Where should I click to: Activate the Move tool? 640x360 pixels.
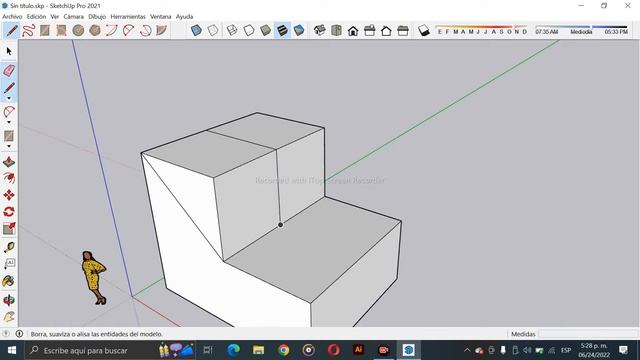tap(9, 195)
